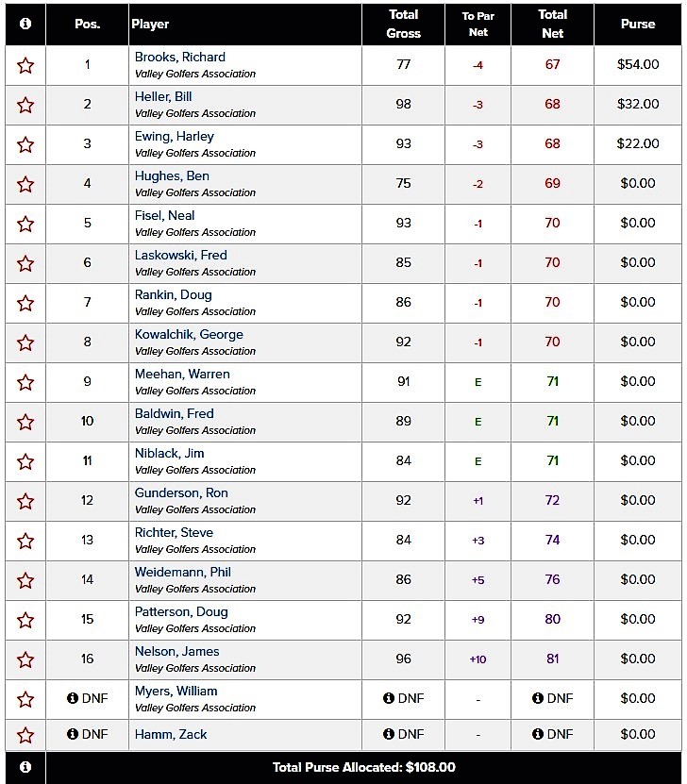Screen dimensions: 687x784
Task: Click DNF info icon in Hamm position
Action: (73, 734)
